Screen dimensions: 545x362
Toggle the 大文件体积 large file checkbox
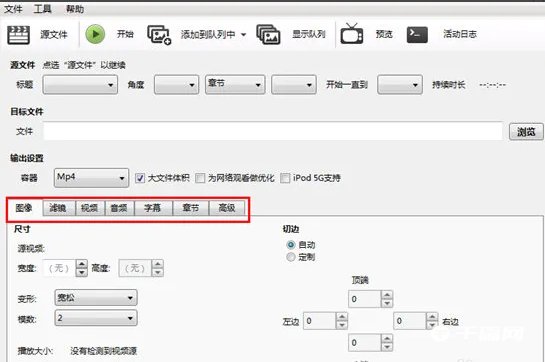point(140,178)
